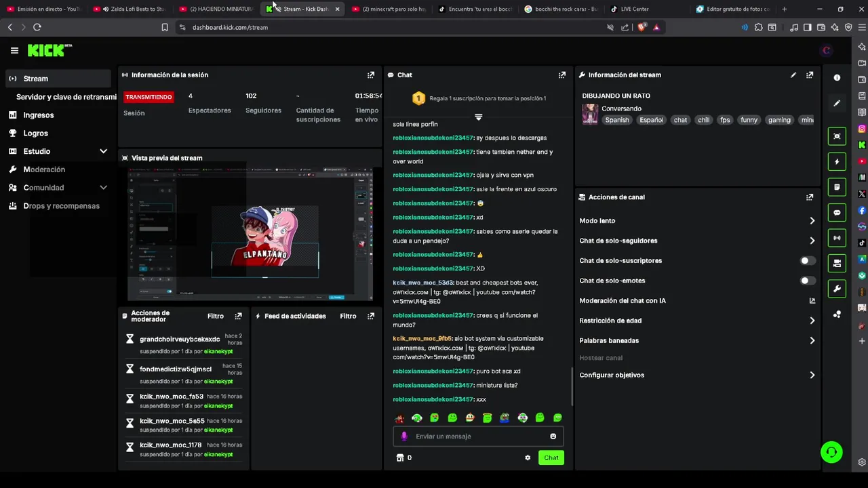
Task: Open the green headset support button
Action: [x=831, y=452]
